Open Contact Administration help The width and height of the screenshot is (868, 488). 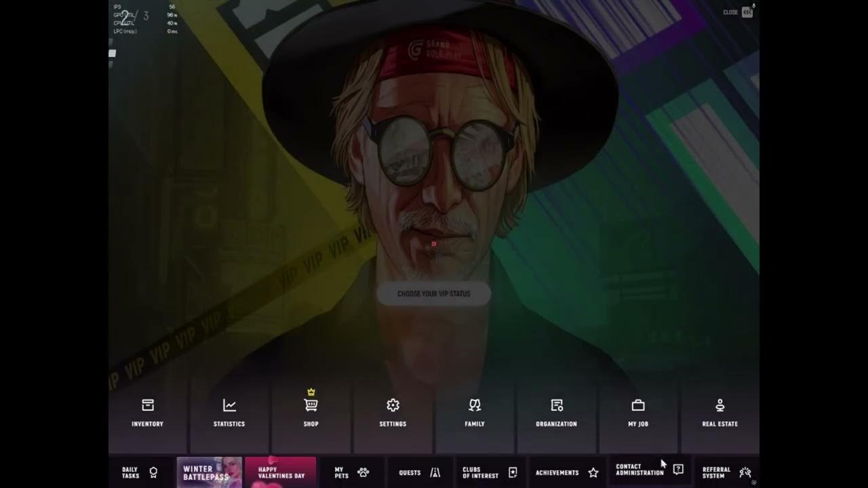pos(649,470)
